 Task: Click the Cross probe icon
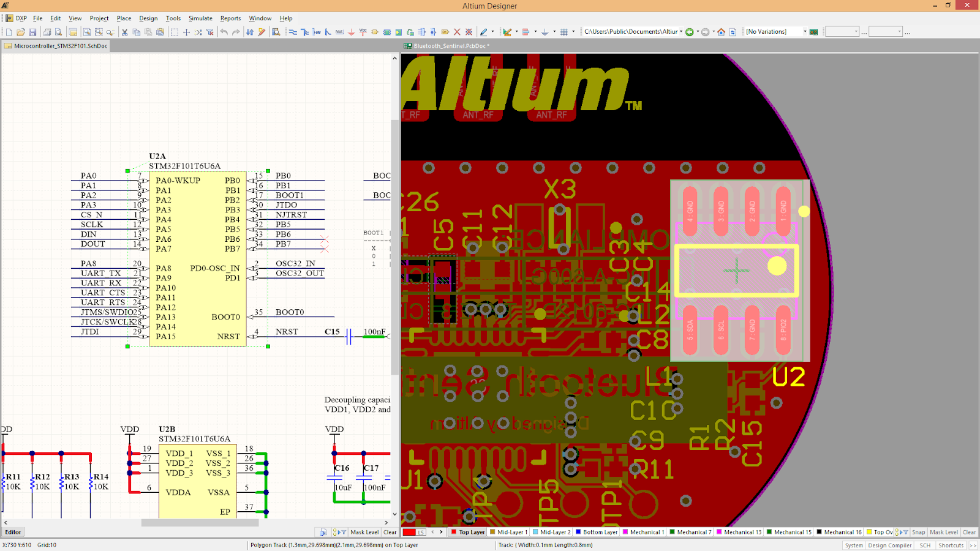click(x=262, y=32)
